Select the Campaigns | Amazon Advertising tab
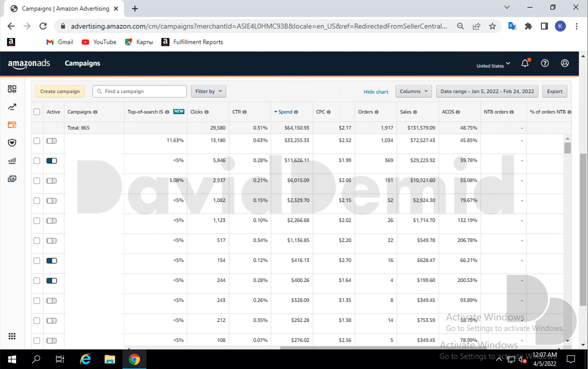 pos(64,9)
